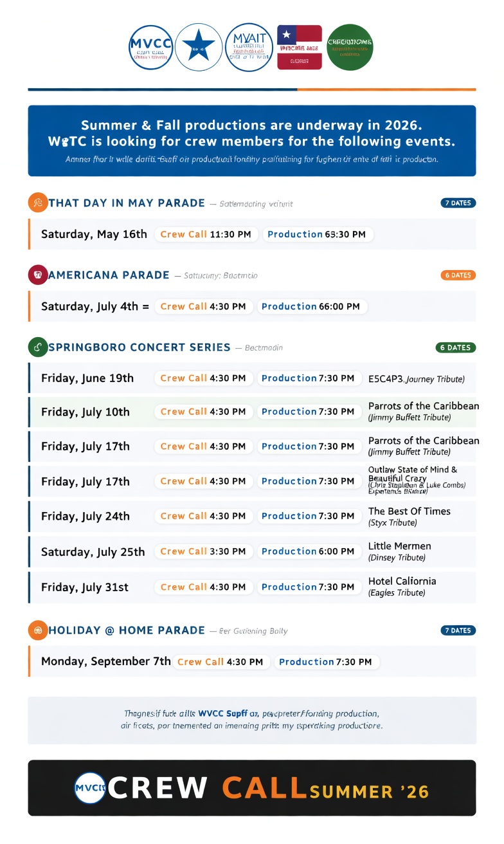
Task: Click the Holiday @ Home Parade icon
Action: tap(38, 630)
